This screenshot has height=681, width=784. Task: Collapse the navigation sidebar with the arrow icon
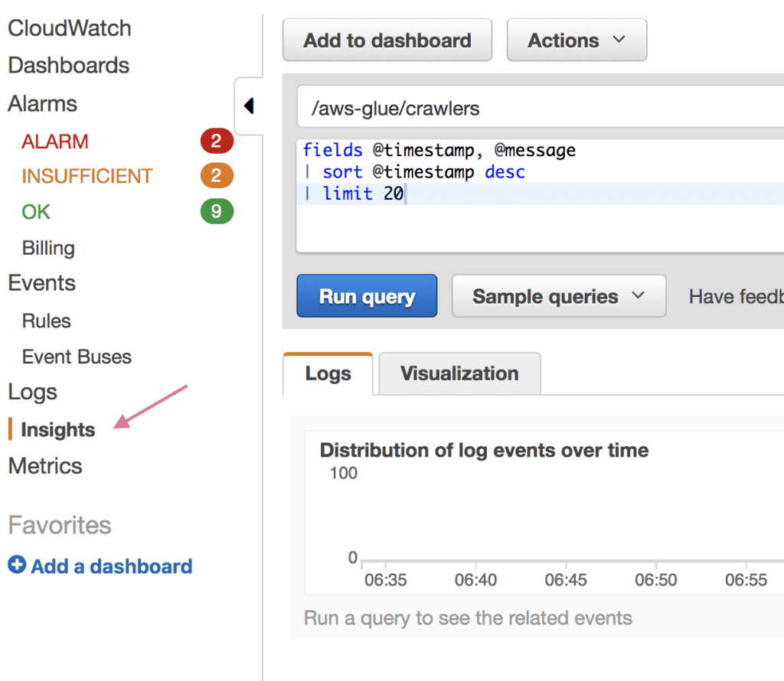point(249,106)
